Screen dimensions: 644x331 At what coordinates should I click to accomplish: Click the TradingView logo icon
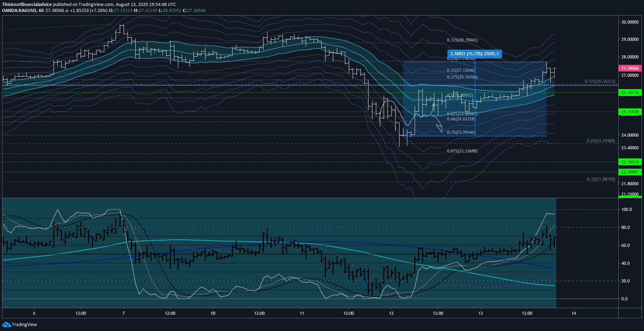point(6,324)
